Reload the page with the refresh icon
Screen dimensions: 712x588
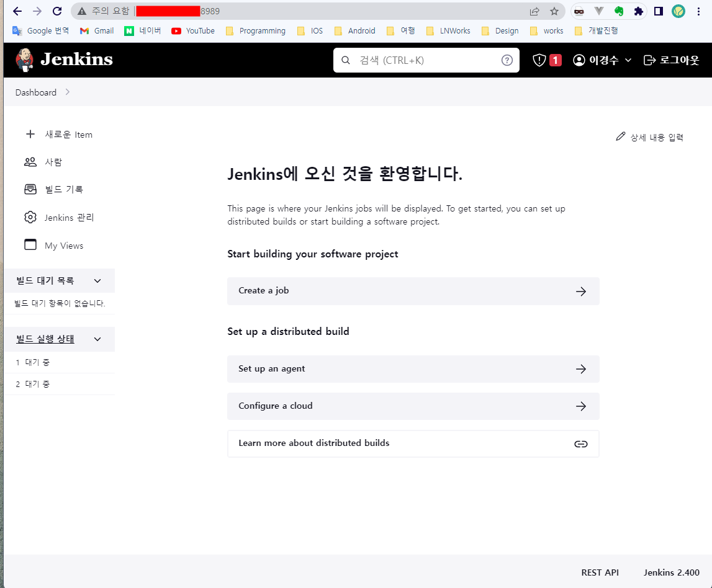coord(57,11)
